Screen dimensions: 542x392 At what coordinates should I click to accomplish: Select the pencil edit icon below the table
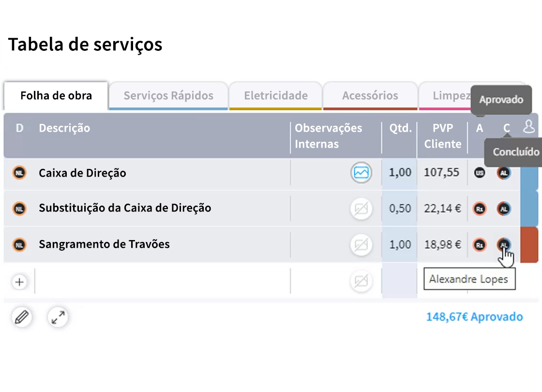tap(21, 317)
